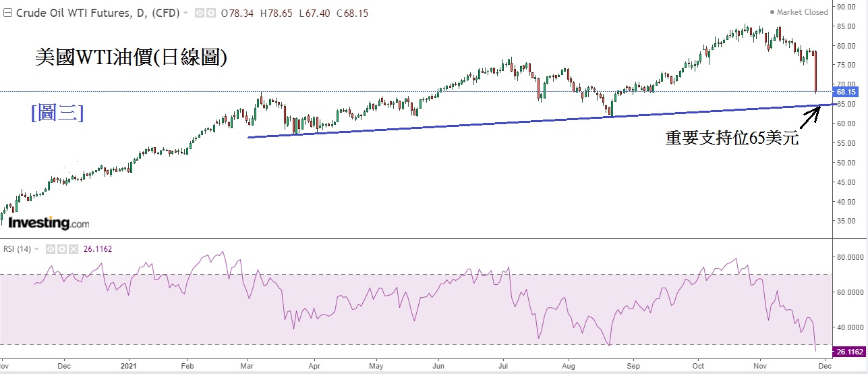Remove the RSI indicator with its X icon
Viewport: 868px width, 374px height.
74,249
